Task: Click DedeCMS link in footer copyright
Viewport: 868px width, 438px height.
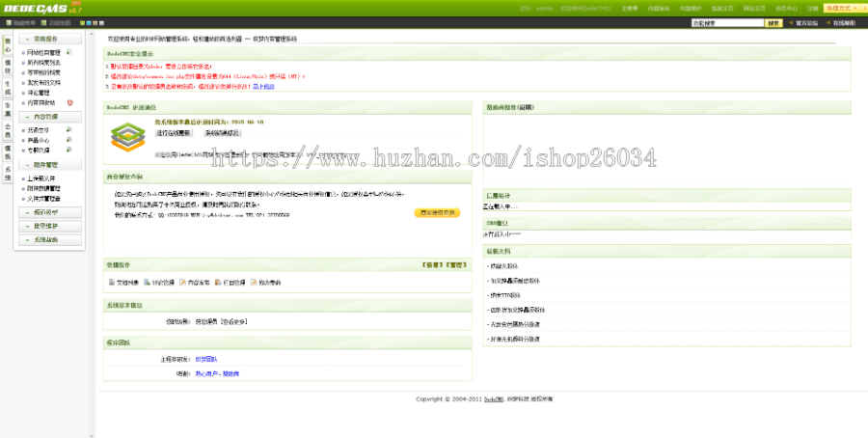Action: coord(494,399)
